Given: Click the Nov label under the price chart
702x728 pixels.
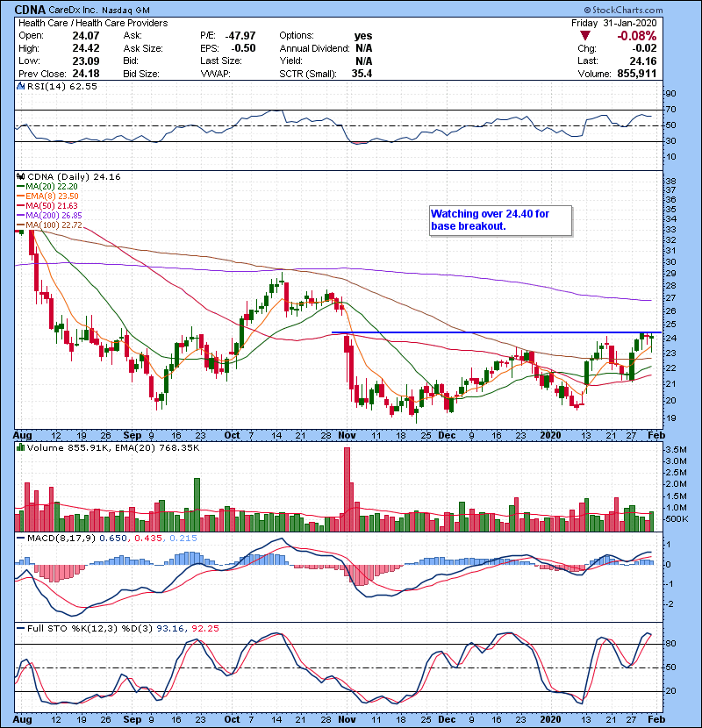Looking at the screenshot, I should [347, 436].
